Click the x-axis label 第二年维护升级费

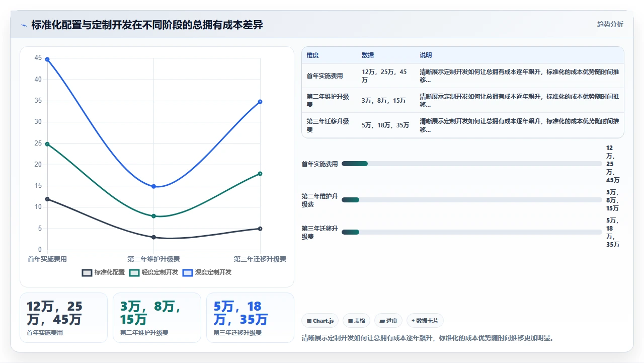pos(153,259)
